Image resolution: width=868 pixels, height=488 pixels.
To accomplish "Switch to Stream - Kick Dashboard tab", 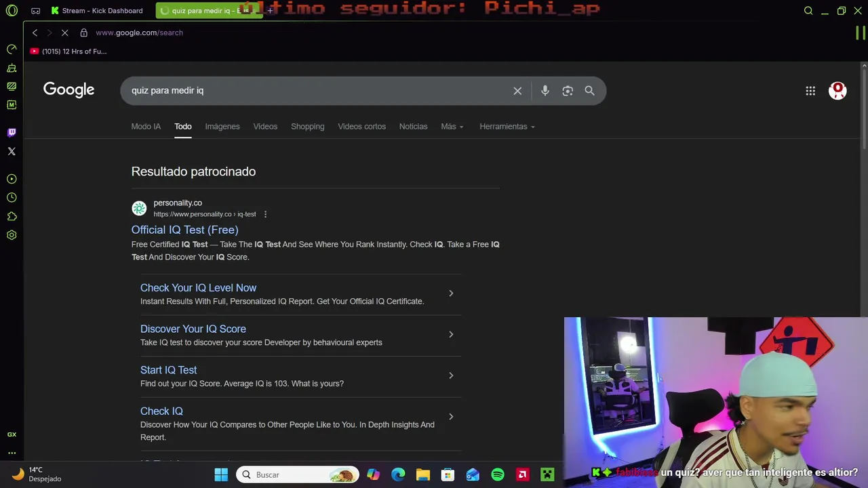I will coord(97,11).
